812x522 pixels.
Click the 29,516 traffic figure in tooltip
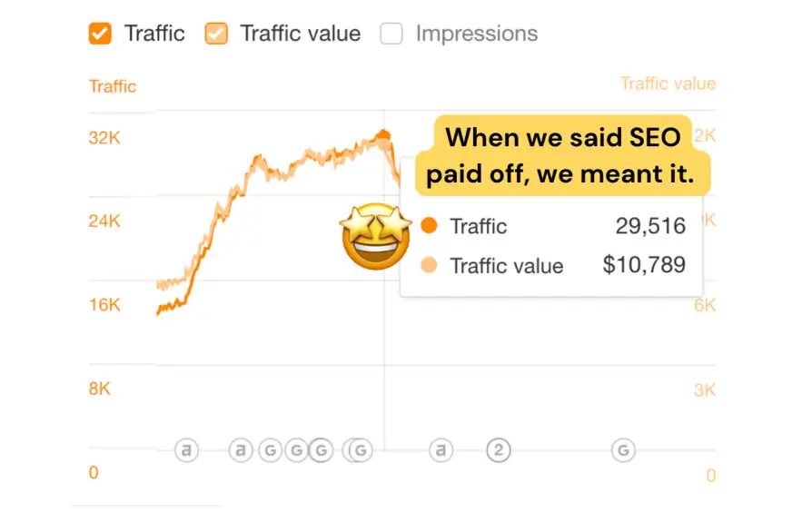click(650, 226)
